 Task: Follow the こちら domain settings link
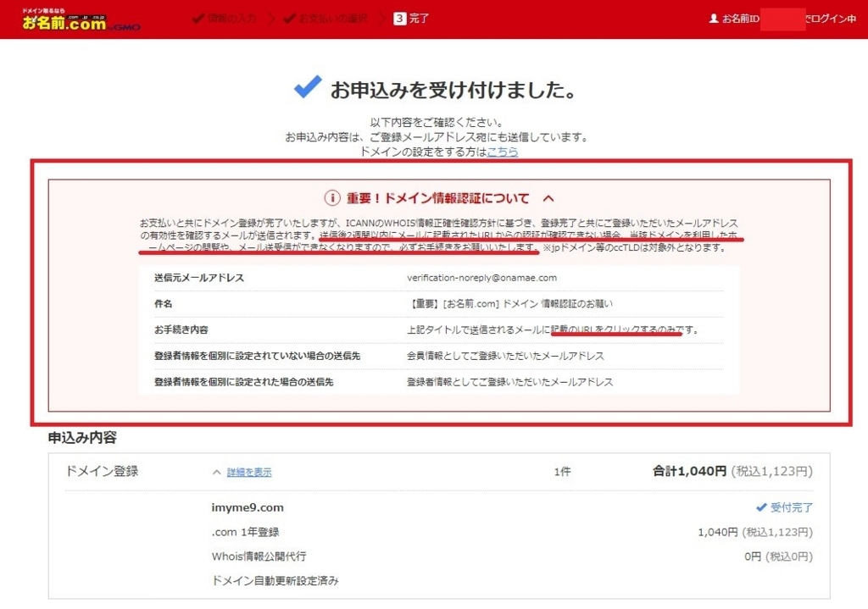(x=502, y=152)
